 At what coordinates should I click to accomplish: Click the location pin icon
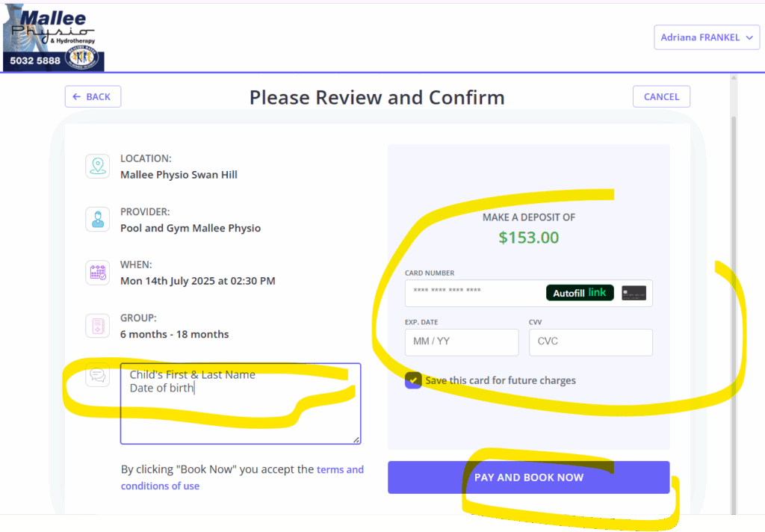click(98, 166)
